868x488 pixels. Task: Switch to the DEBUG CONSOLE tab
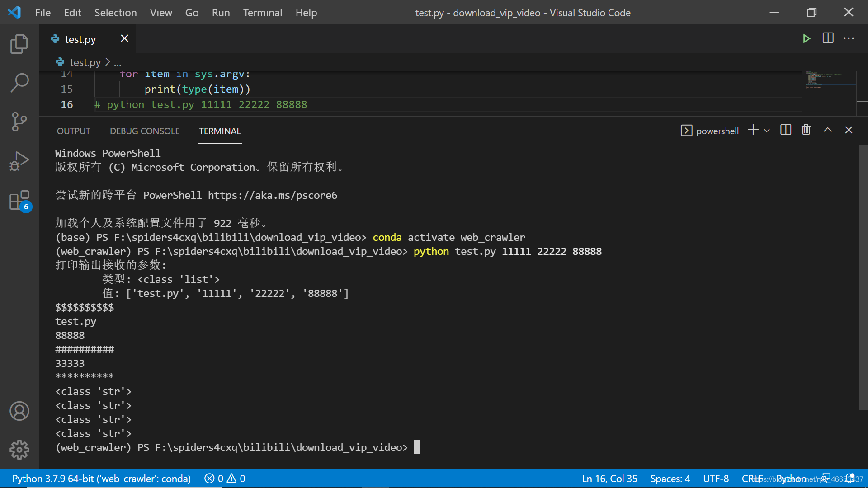[x=145, y=131]
